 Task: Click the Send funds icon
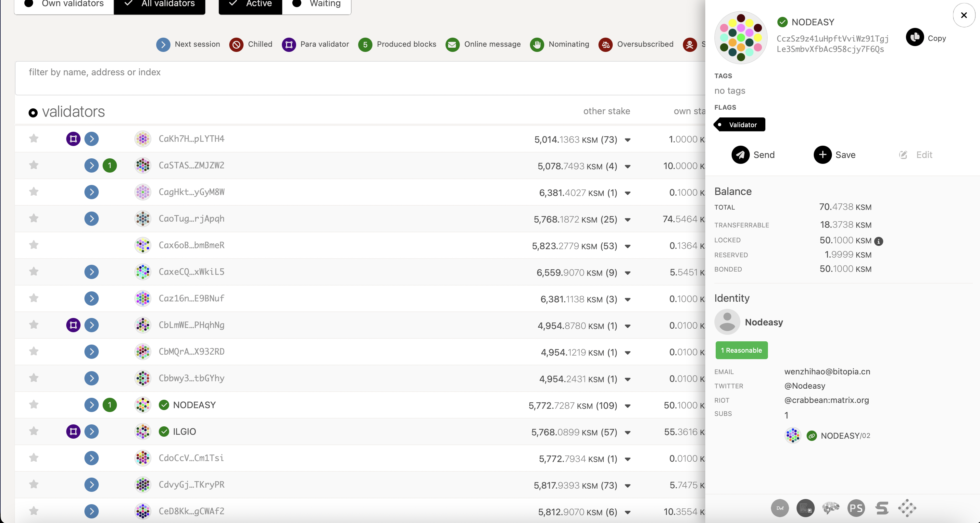pyautogui.click(x=740, y=155)
